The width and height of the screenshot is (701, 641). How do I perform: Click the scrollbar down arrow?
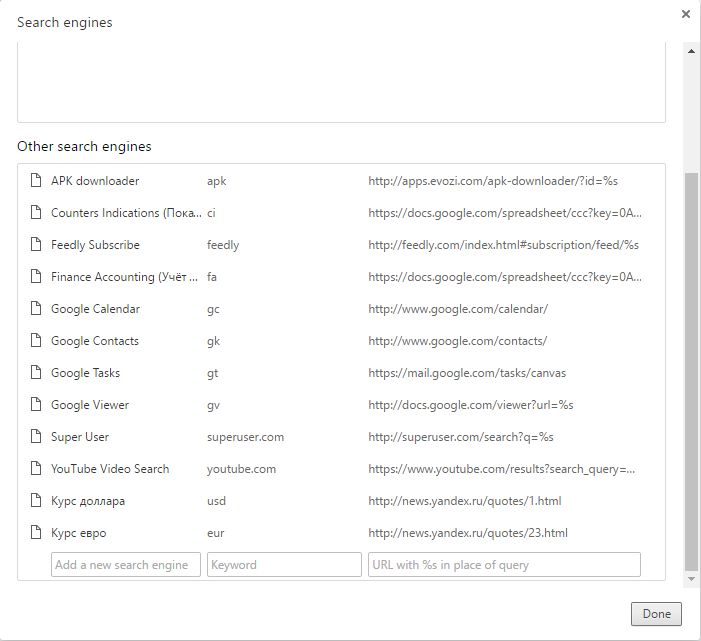pos(691,579)
